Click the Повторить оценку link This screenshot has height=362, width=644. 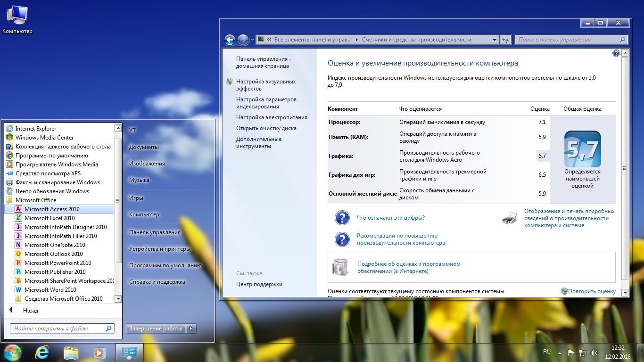pyautogui.click(x=592, y=291)
